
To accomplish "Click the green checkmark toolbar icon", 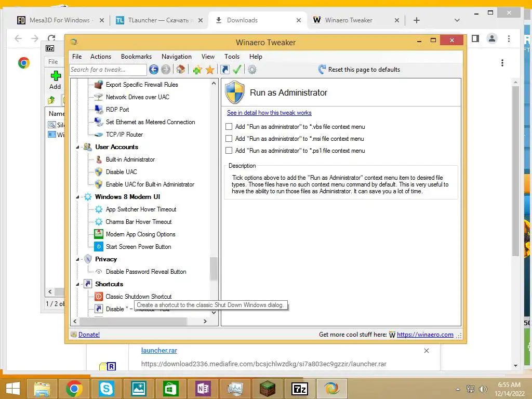I will (x=237, y=70).
